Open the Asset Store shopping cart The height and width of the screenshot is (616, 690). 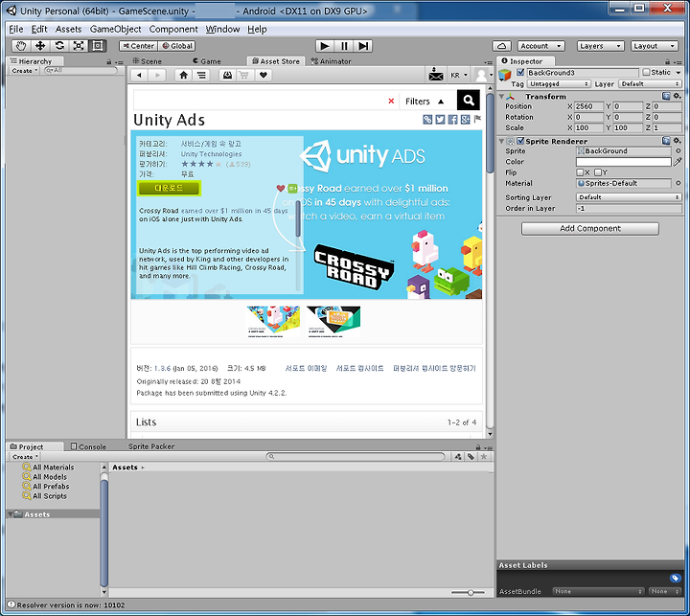click(243, 76)
